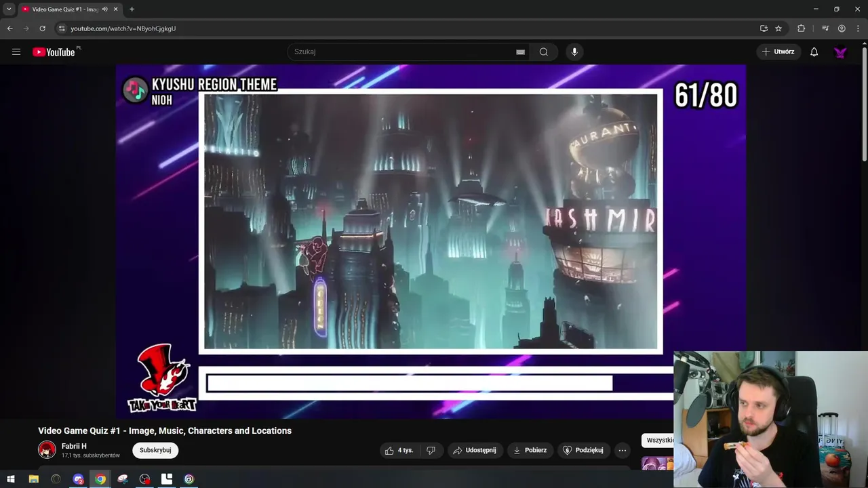Open the Chrome profile icon
Screen dimensions: 868x488
click(842, 28)
